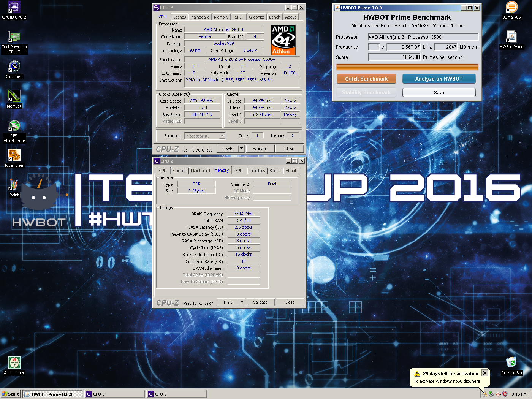Open SPD tab in top CPU-Z window
Screen dimensions: 532x399
click(x=239, y=17)
